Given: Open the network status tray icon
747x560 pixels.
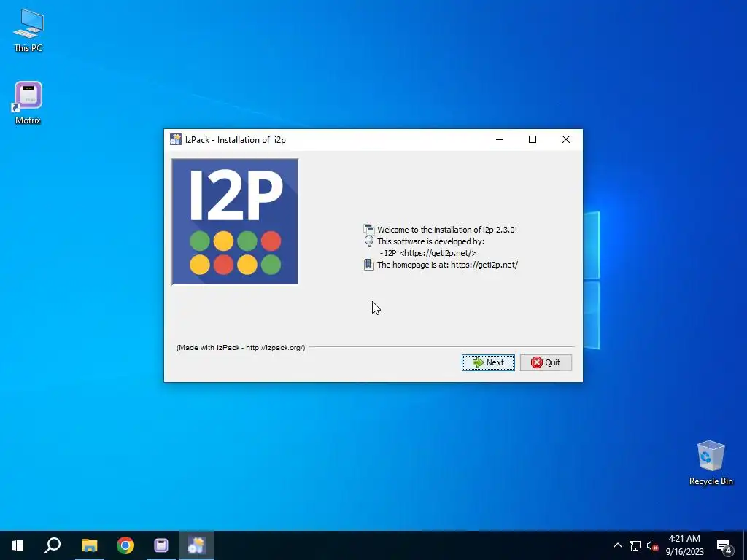Looking at the screenshot, I should 635,545.
